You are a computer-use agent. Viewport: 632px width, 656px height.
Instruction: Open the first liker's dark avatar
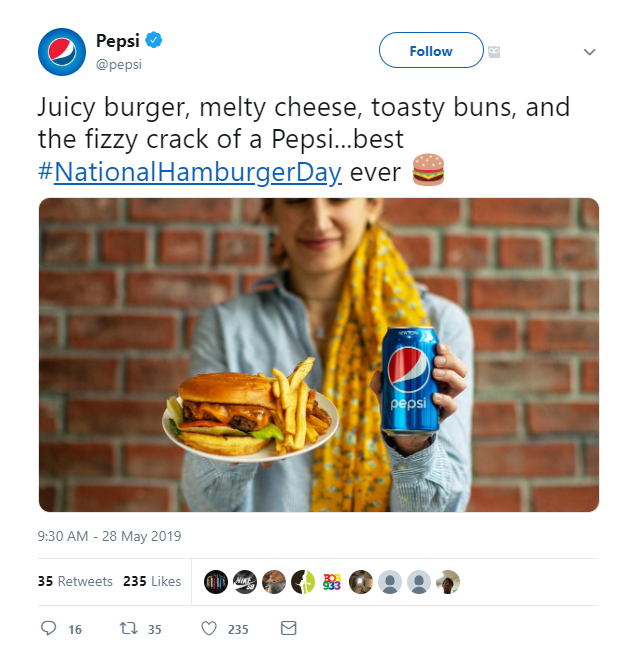click(x=216, y=582)
